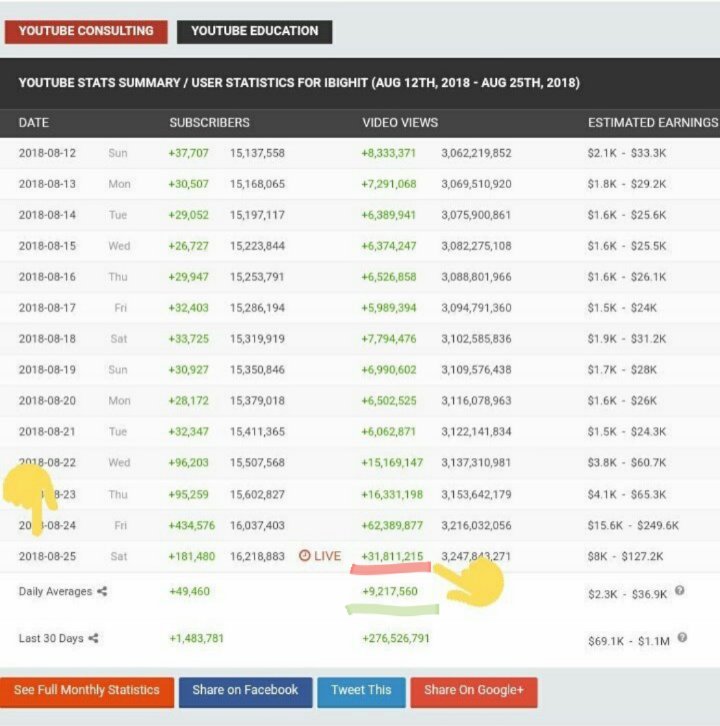Viewport: 720px width, 726px height.
Task: Select the date 2018-08-25
Action: point(47,556)
